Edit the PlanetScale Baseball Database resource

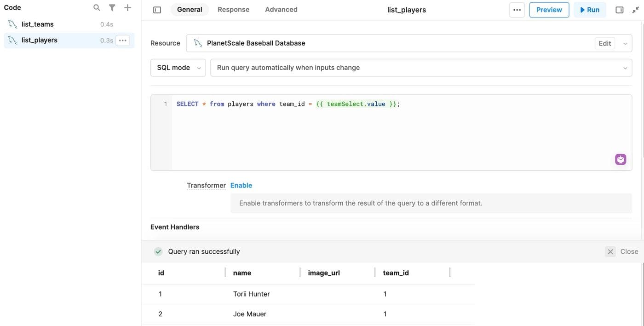pos(604,43)
